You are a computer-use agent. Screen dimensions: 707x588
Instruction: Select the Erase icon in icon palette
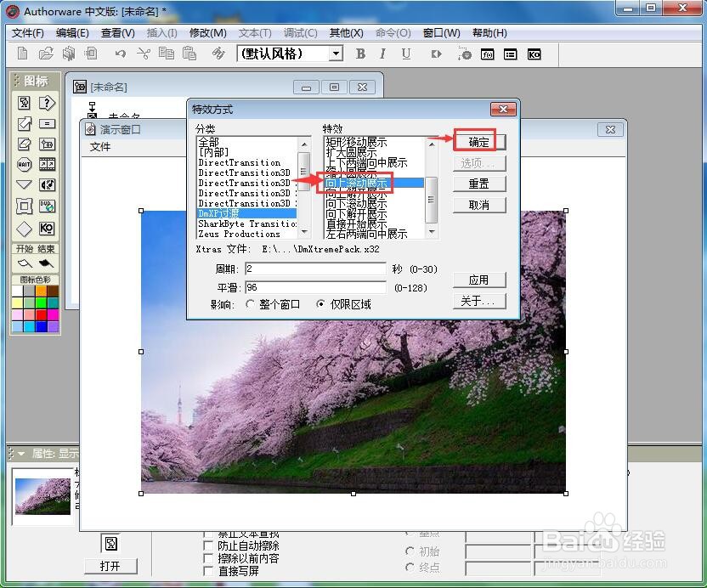pyautogui.click(x=25, y=144)
